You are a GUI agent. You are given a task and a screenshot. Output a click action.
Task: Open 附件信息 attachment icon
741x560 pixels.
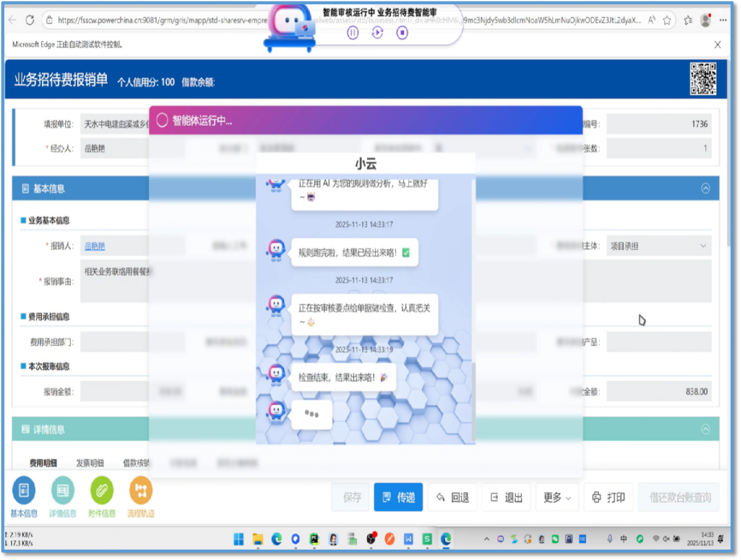[102, 497]
